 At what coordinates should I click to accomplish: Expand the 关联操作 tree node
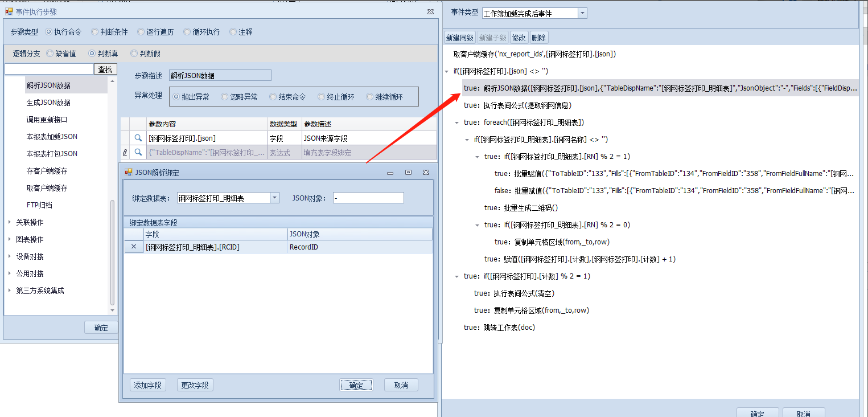pos(10,222)
